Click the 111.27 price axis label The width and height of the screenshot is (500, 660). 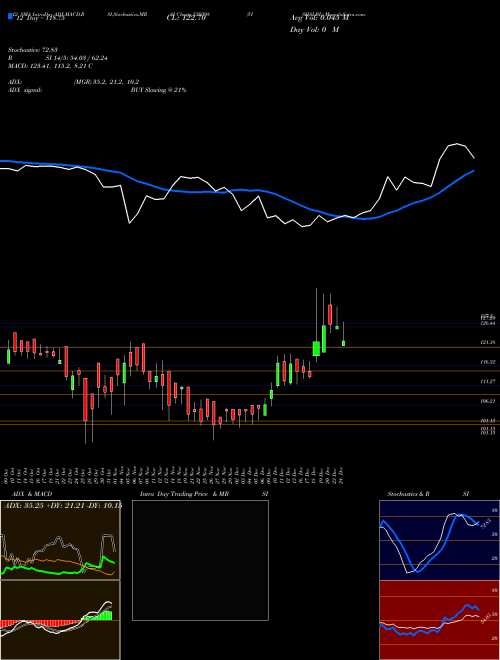point(487,381)
